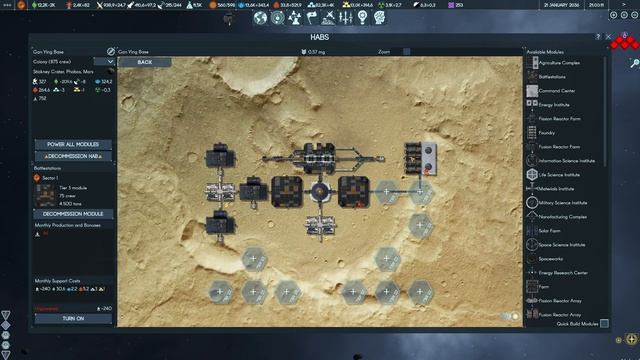This screenshot has width=640, height=360.
Task: Click Materials Institute in module list
Action: pyautogui.click(x=556, y=189)
